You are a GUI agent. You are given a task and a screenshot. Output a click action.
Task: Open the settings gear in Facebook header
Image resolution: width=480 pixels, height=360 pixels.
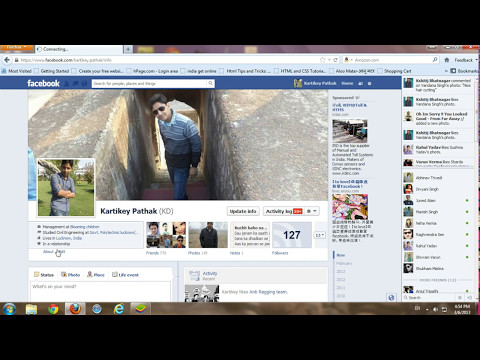(x=369, y=83)
